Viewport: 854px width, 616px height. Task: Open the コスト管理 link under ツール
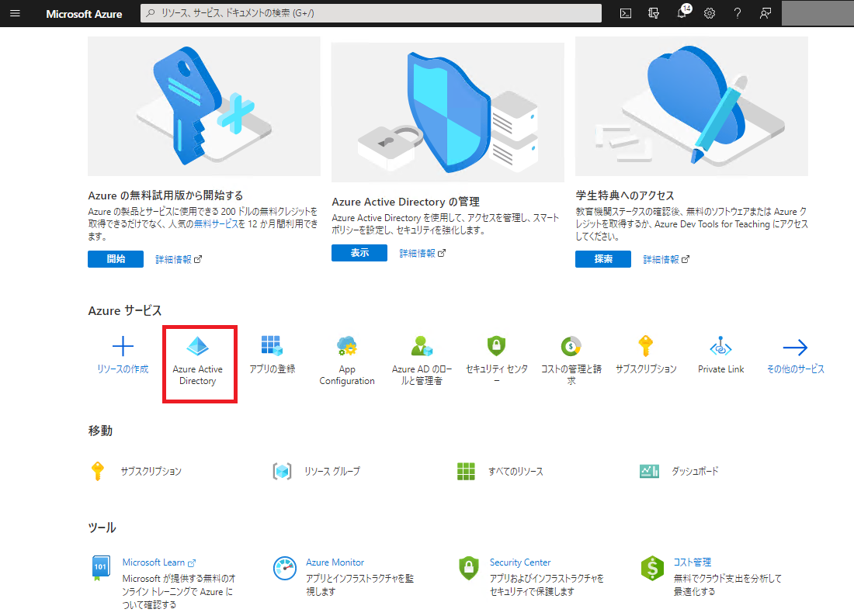coord(693,562)
